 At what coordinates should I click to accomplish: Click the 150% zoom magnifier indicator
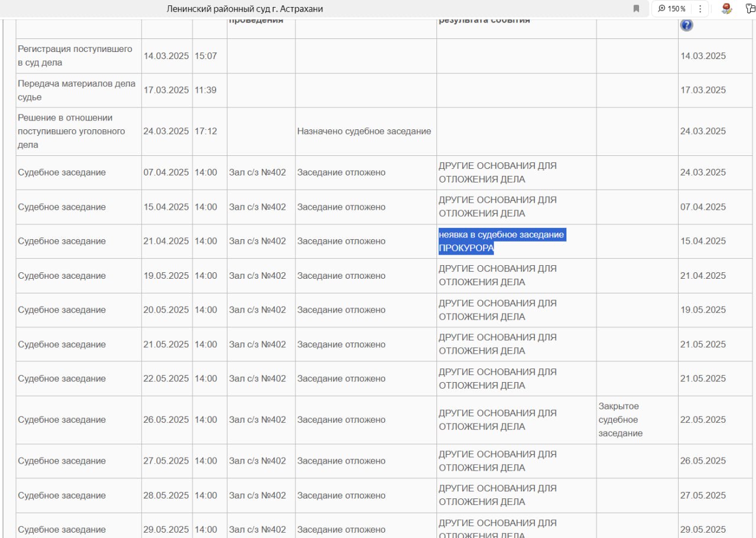[672, 9]
